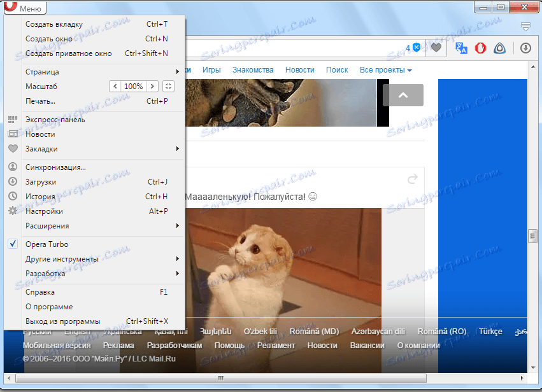Click the Экспресс-панель grid icon
The image size is (542, 392).
pyautogui.click(x=13, y=120)
